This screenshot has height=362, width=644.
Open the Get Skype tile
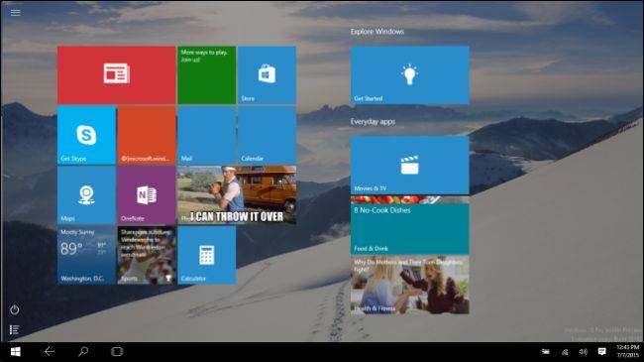[86, 135]
